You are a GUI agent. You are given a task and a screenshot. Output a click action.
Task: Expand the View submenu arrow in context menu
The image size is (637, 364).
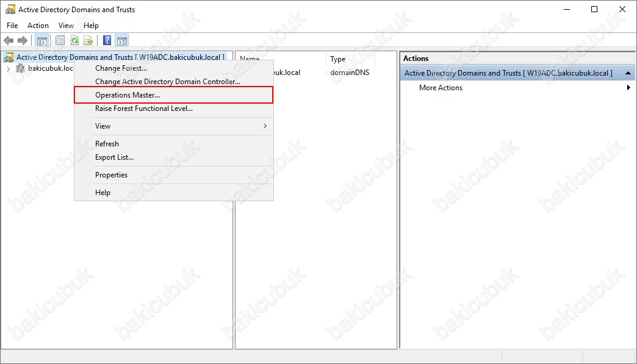[x=265, y=126]
